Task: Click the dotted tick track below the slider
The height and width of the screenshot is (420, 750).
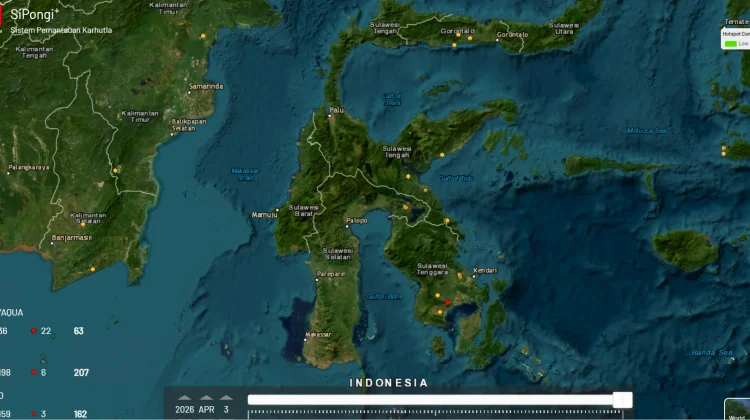Action: point(435,412)
